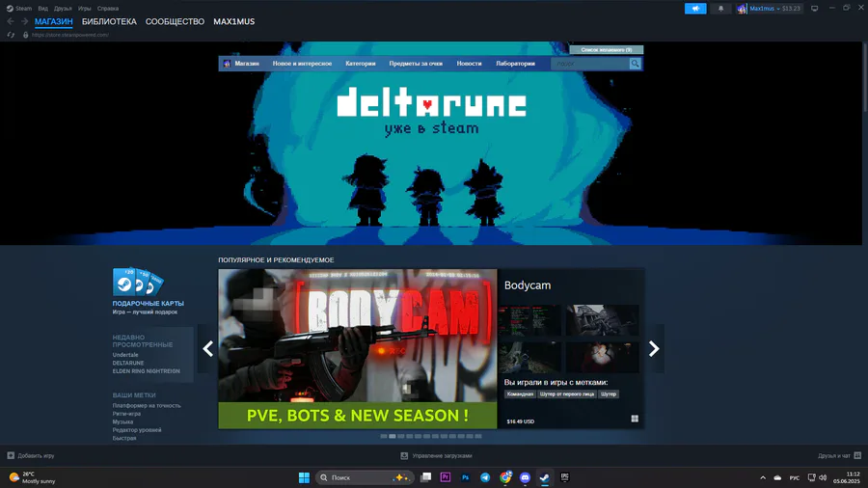The height and width of the screenshot is (488, 868).
Task: Click the Управление загрузками button
Action: coord(436,455)
